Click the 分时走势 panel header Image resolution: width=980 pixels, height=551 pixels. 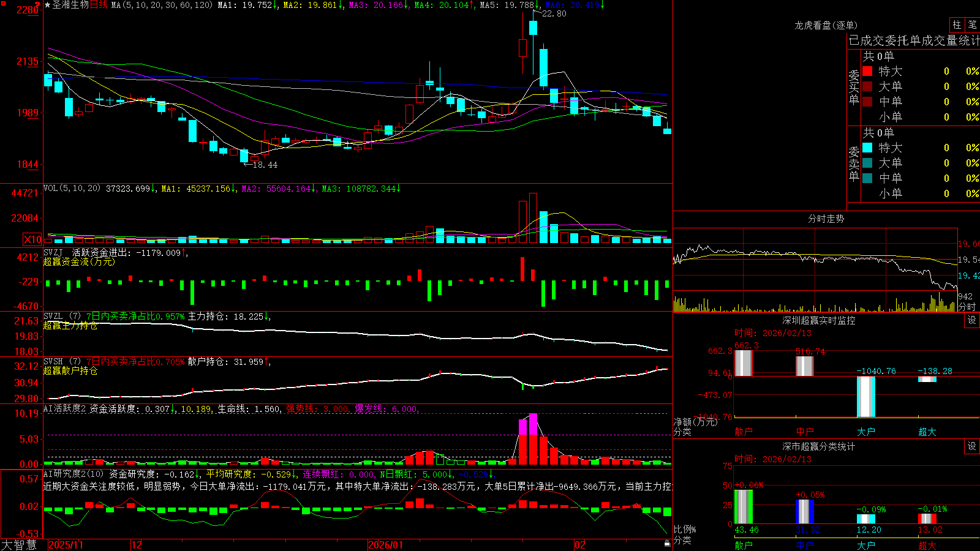coord(826,219)
